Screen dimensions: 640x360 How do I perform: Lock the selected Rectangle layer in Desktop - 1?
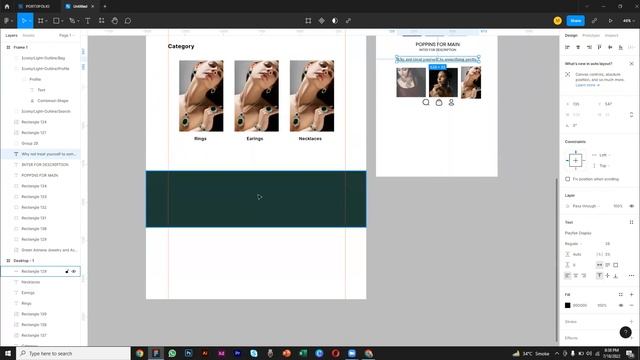[x=67, y=271]
